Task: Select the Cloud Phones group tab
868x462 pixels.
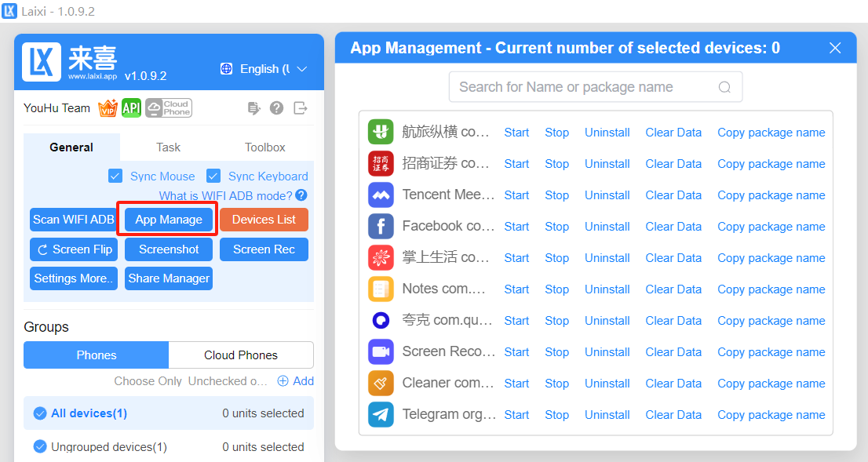Action: tap(241, 355)
